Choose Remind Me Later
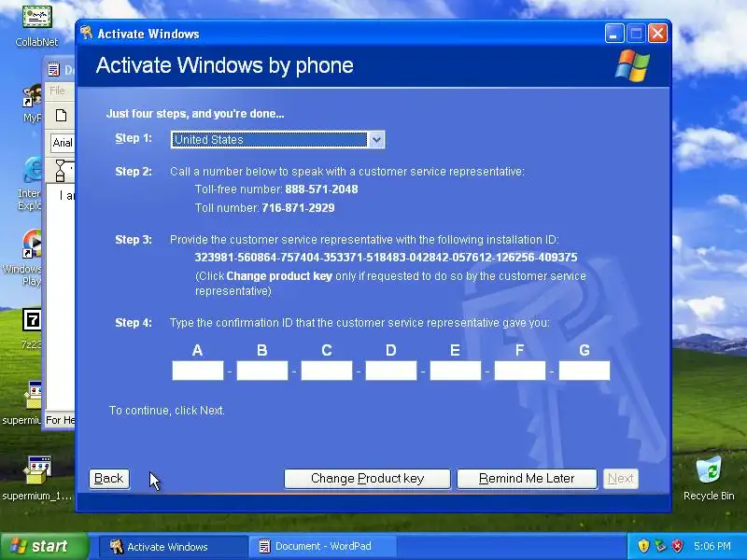Viewport: 747px width, 560px height. click(527, 479)
